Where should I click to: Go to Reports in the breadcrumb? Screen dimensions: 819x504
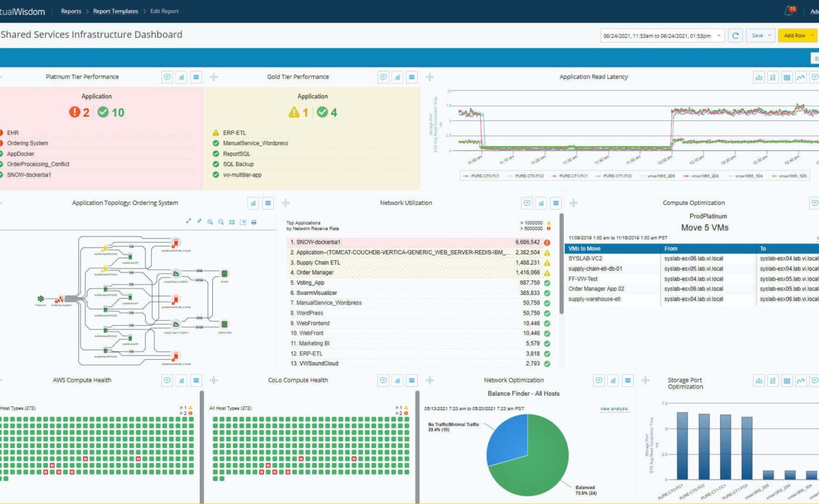[x=71, y=11]
